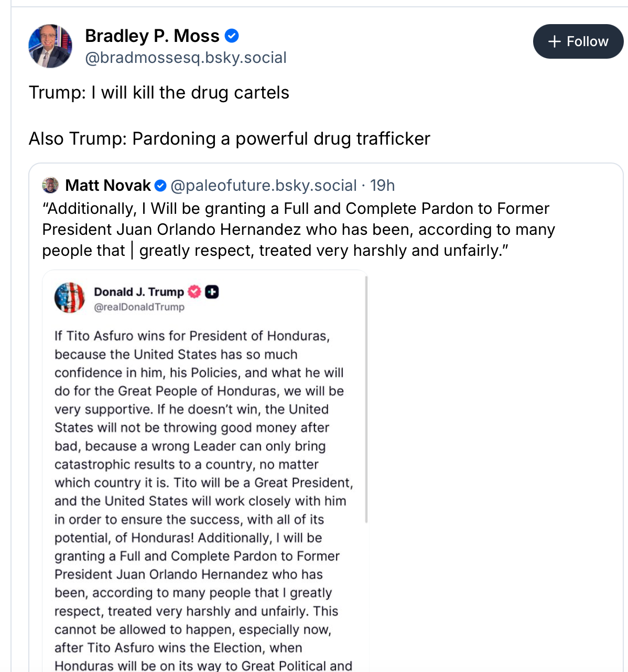Click the black plus badge near Trump's name

212,291
